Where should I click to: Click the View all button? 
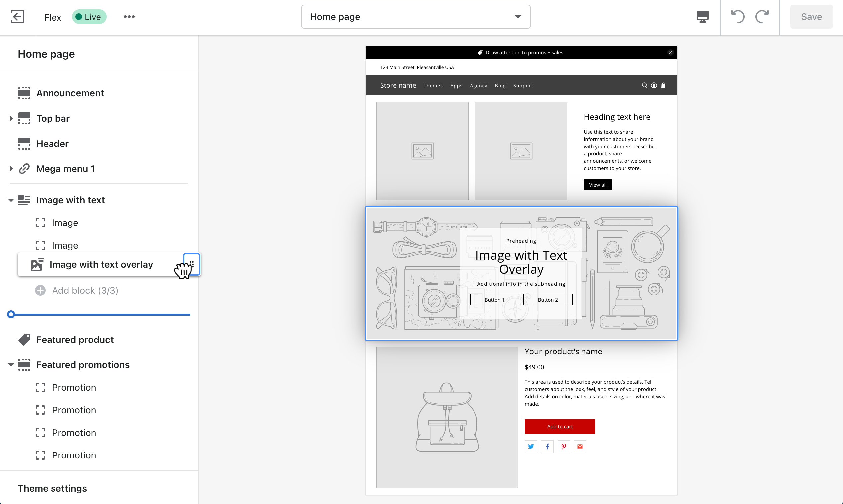pyautogui.click(x=597, y=185)
